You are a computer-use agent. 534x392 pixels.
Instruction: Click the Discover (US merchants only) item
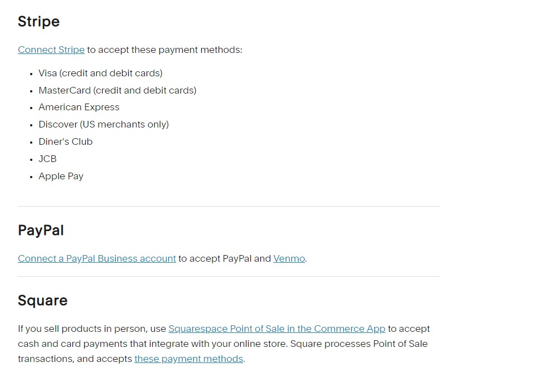click(x=103, y=124)
